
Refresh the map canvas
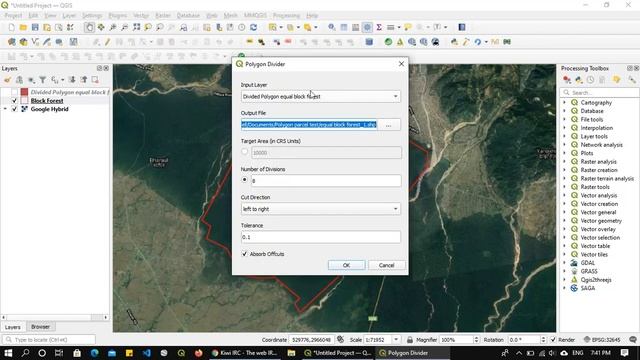point(253,27)
